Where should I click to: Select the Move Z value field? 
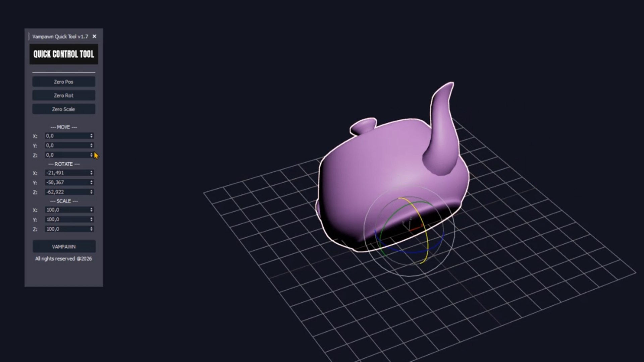coord(67,155)
